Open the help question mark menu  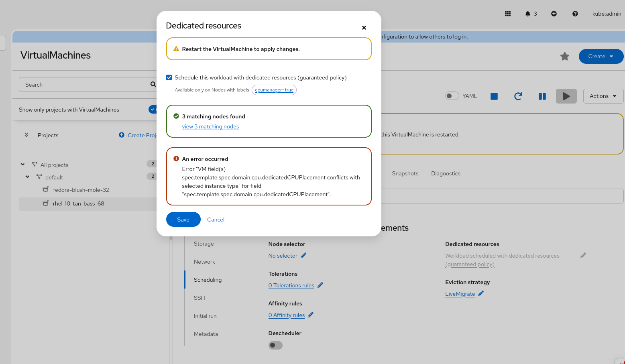click(575, 14)
